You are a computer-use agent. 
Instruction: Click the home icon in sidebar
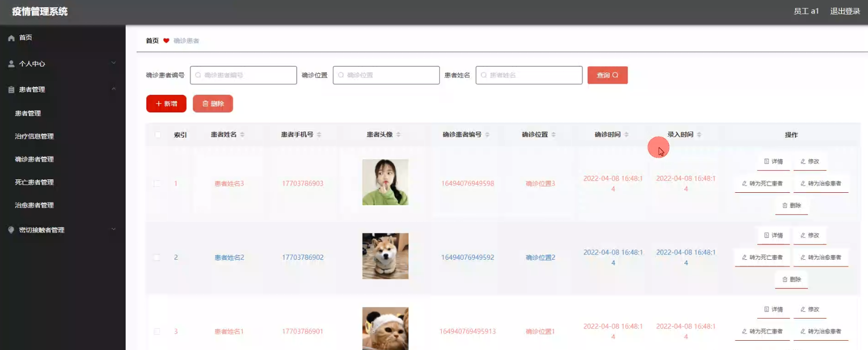pyautogui.click(x=11, y=38)
